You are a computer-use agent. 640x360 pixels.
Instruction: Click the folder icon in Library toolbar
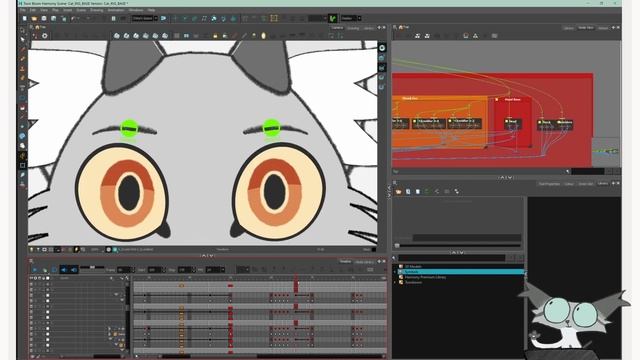coord(398,191)
